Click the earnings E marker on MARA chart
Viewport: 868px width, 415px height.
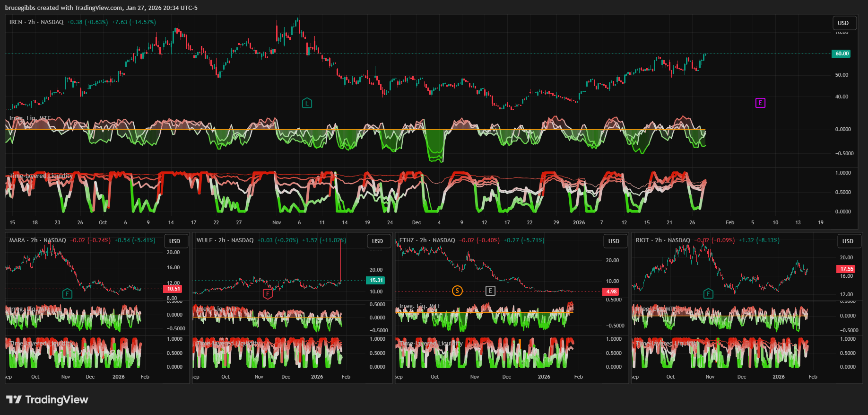coord(67,294)
